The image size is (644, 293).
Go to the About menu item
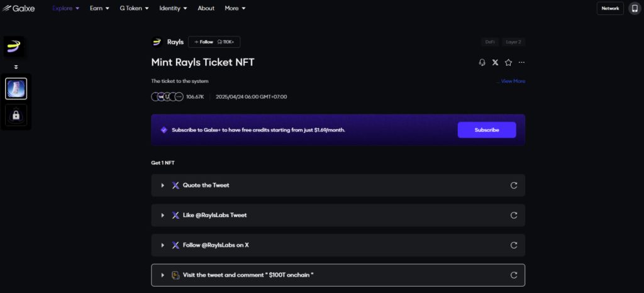click(206, 8)
